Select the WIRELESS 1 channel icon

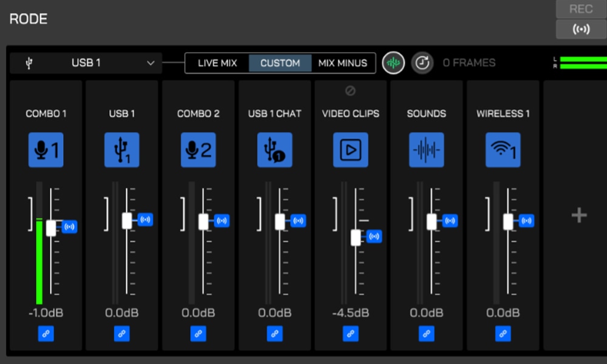tap(503, 150)
